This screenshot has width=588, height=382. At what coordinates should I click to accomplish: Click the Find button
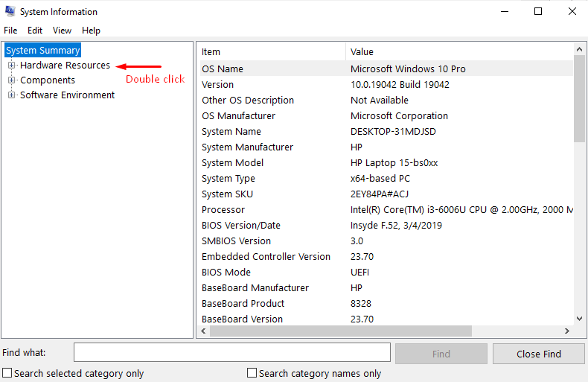click(x=441, y=354)
